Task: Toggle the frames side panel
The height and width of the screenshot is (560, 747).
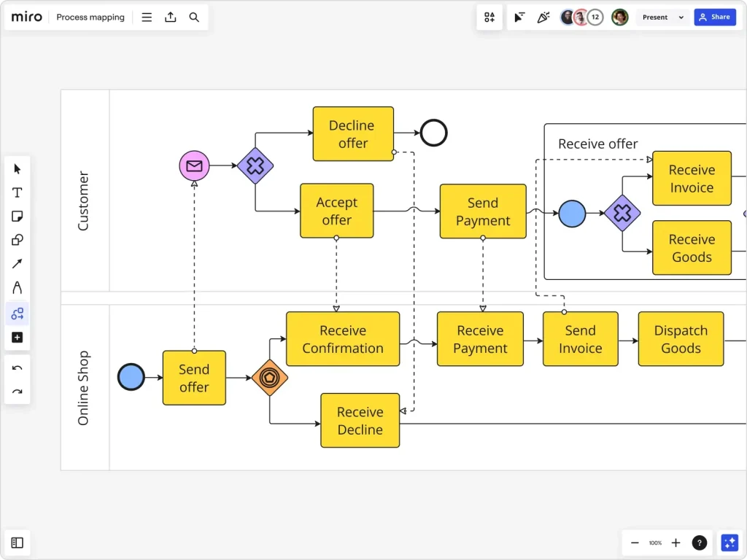Action: point(18,542)
